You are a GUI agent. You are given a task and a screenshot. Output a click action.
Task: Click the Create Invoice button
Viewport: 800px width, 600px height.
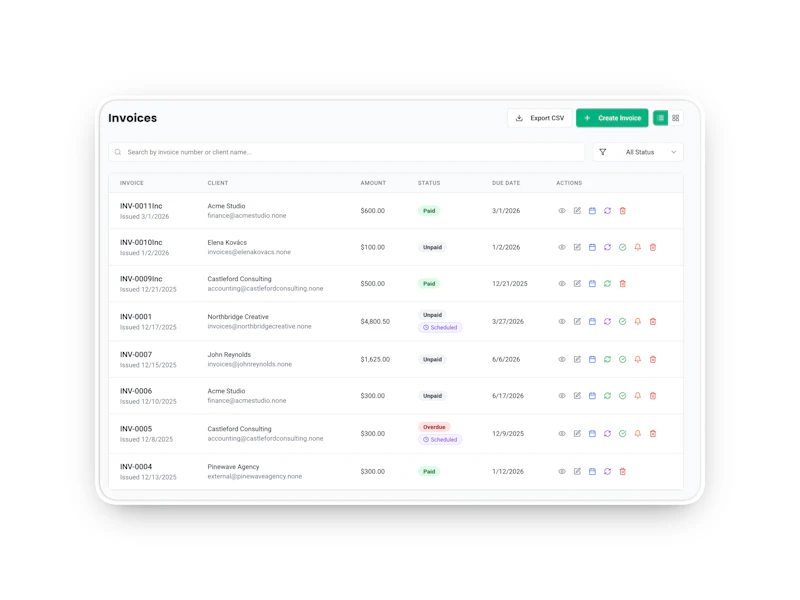click(612, 118)
